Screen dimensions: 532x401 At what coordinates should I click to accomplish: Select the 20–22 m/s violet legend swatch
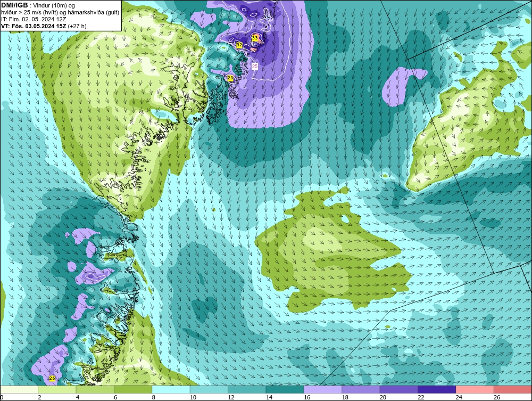point(399,389)
